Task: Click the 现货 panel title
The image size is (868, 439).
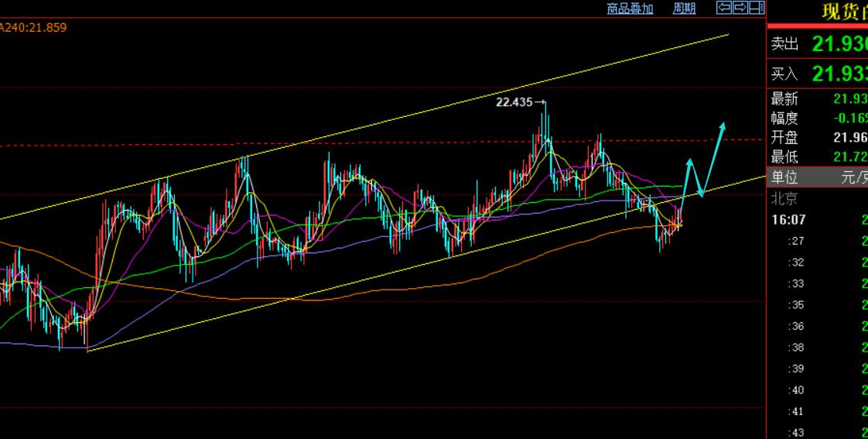Action: (845, 12)
